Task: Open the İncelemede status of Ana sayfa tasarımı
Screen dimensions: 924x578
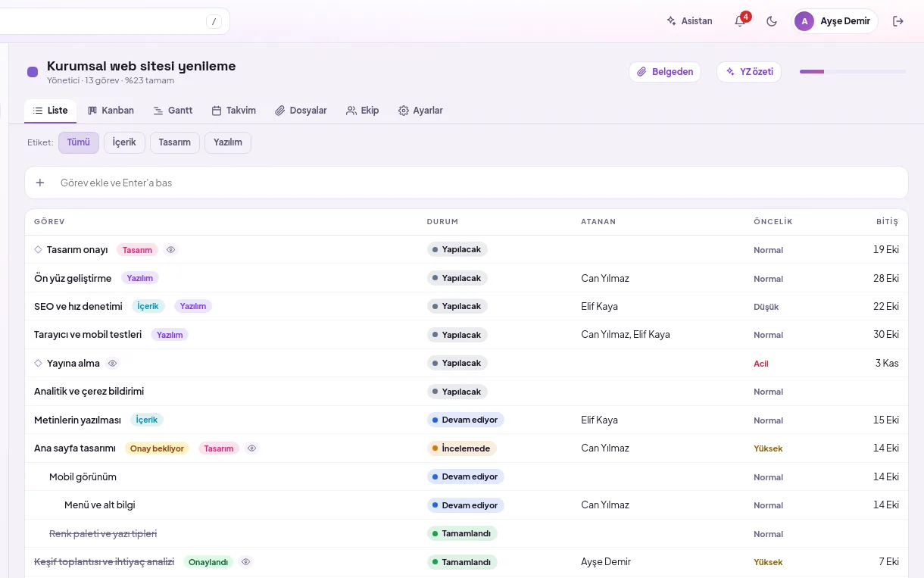Action: (462, 448)
